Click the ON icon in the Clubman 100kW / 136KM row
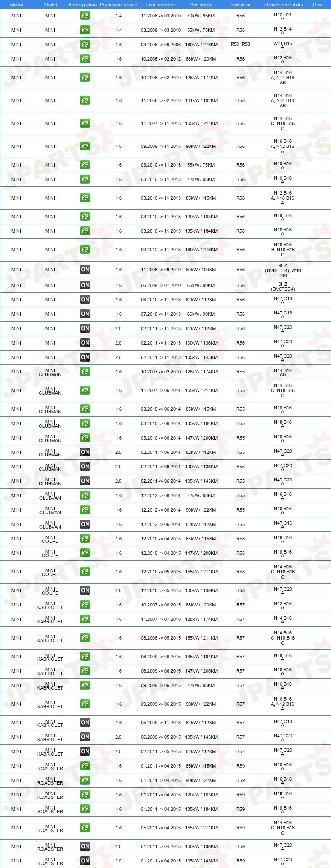Screen dimensions: 331x868 (85, 467)
